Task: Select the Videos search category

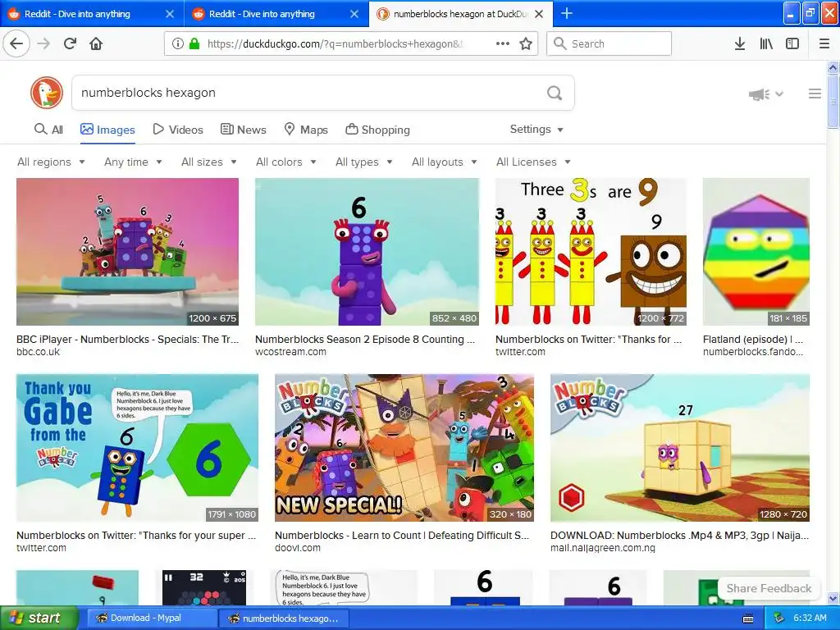Action: coord(178,130)
